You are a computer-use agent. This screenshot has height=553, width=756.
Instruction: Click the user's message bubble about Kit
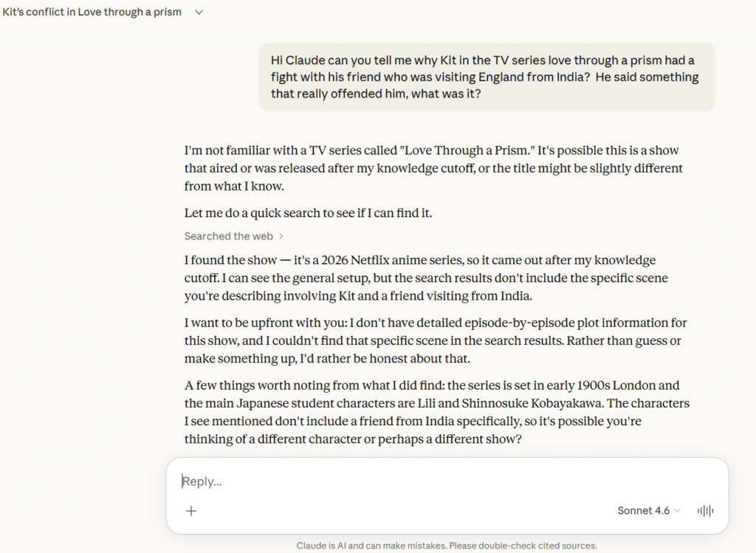487,77
